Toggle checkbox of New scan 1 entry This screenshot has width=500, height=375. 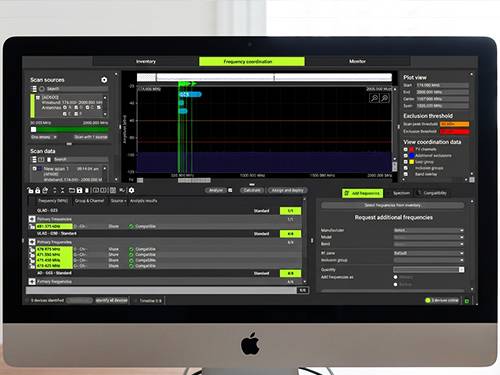tap(34, 169)
